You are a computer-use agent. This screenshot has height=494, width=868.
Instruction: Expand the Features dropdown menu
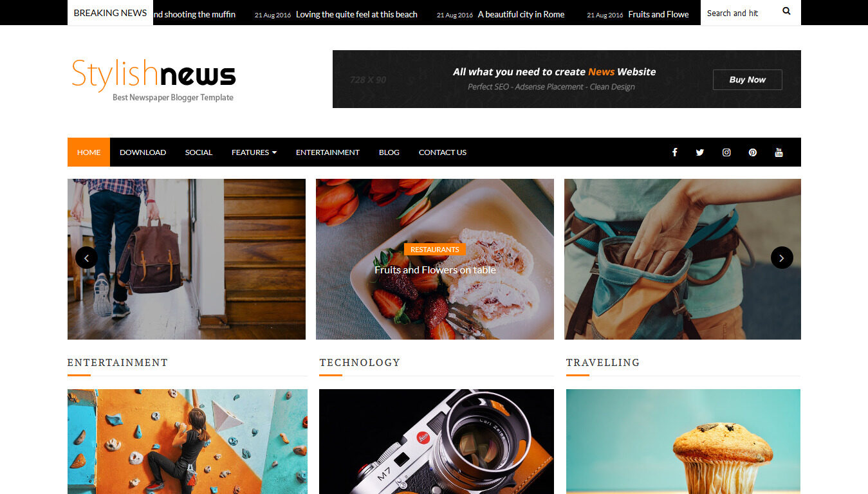(254, 152)
